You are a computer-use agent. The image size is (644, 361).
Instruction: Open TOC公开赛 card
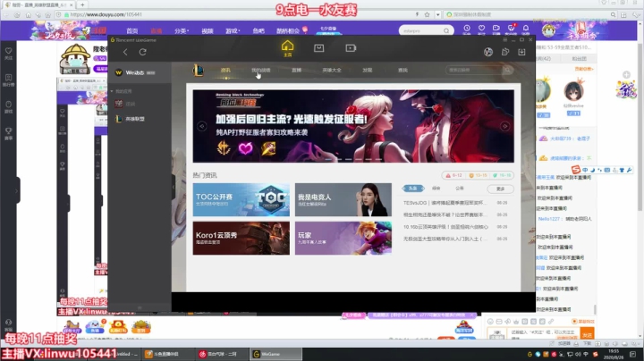click(241, 200)
